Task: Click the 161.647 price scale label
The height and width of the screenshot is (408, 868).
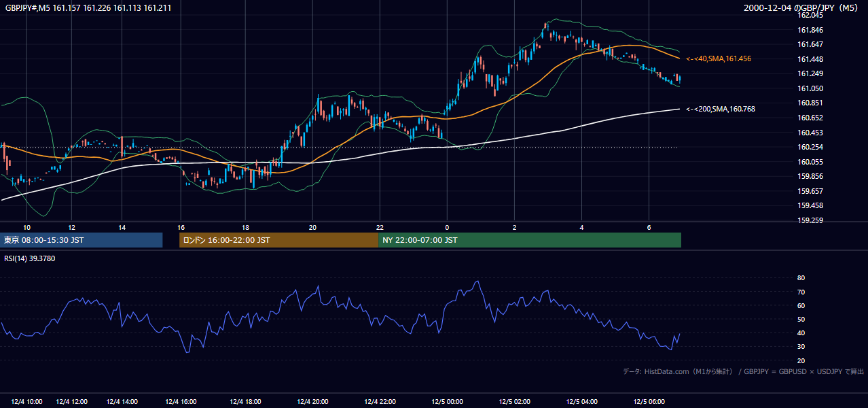Action: (x=810, y=44)
